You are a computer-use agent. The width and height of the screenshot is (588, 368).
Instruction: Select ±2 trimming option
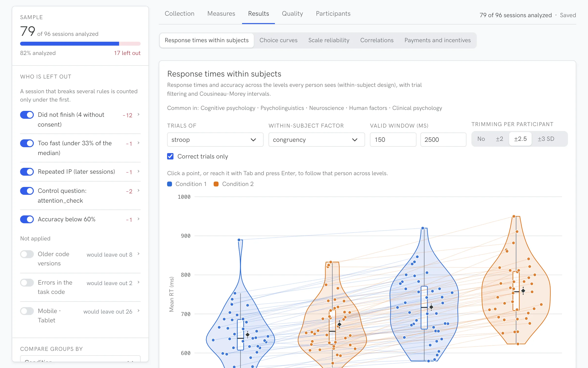pos(499,139)
